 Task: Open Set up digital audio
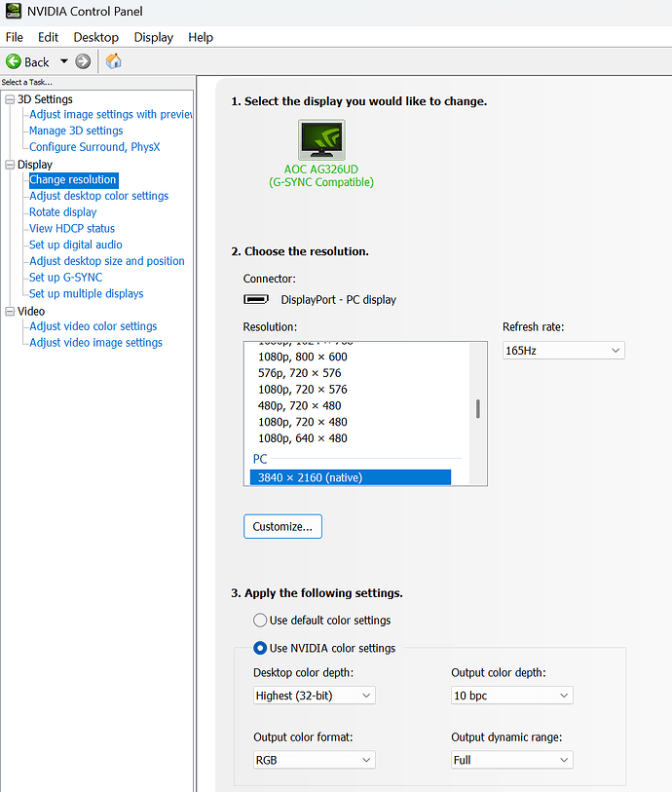coord(76,245)
